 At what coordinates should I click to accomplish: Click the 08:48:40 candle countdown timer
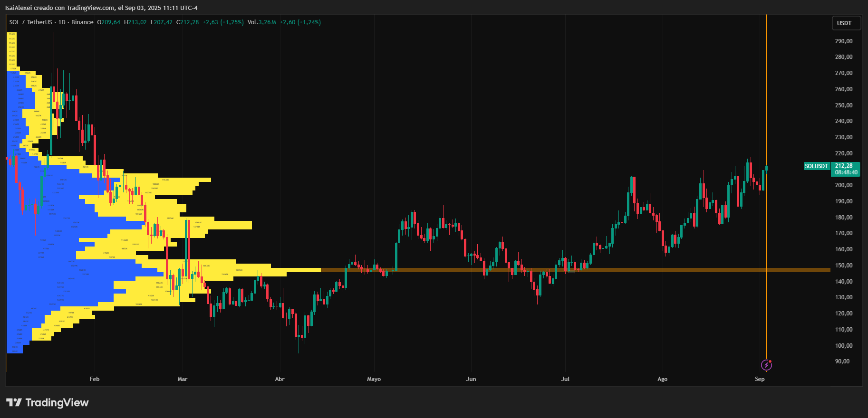(846, 172)
